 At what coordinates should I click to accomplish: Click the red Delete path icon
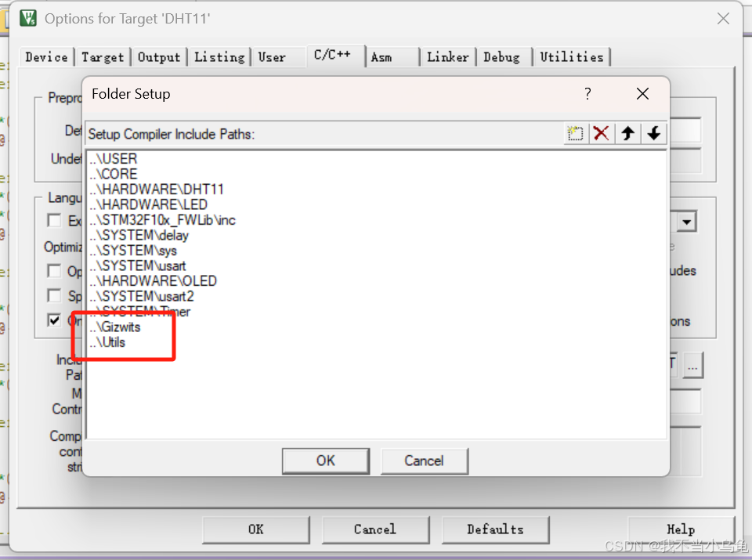(x=601, y=133)
